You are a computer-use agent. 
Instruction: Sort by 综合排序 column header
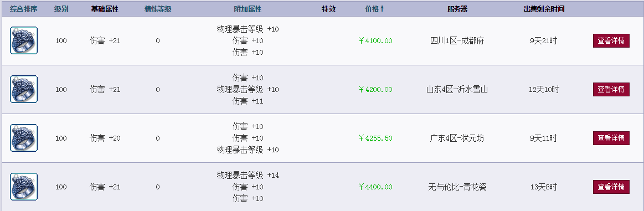pyautogui.click(x=23, y=9)
